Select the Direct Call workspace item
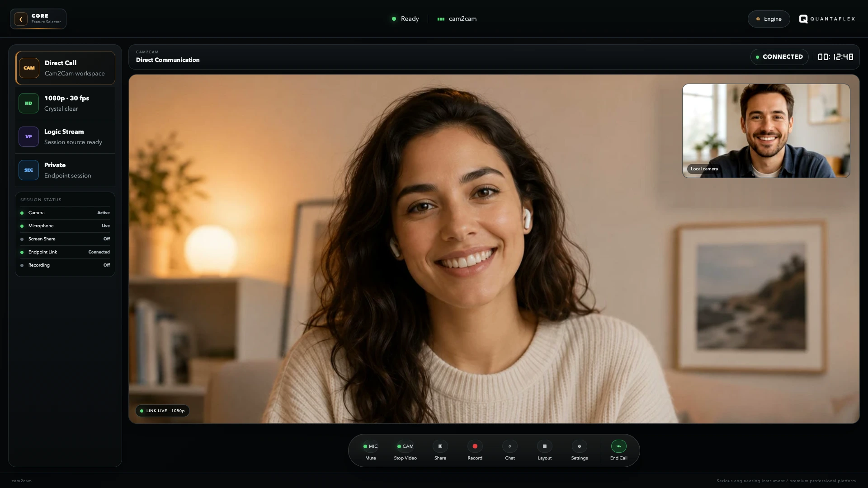 click(65, 68)
